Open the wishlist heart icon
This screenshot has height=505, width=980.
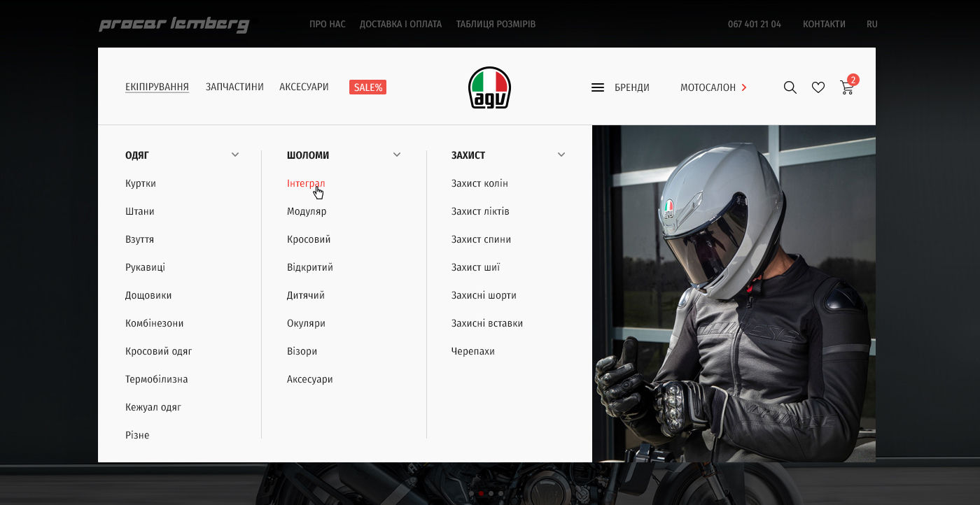818,87
